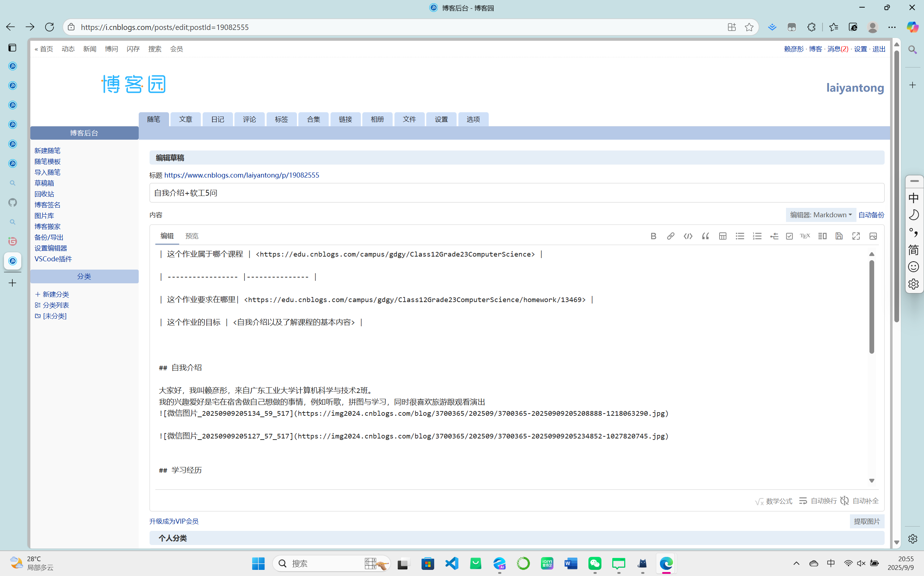Insert a hyperlink via chain icon
Image resolution: width=924 pixels, height=576 pixels.
point(670,236)
